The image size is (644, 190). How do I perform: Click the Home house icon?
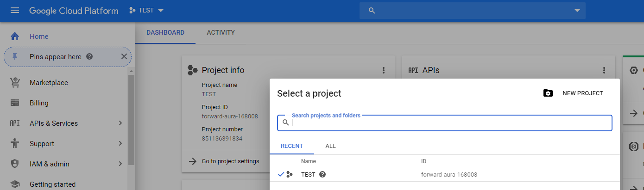click(x=15, y=37)
